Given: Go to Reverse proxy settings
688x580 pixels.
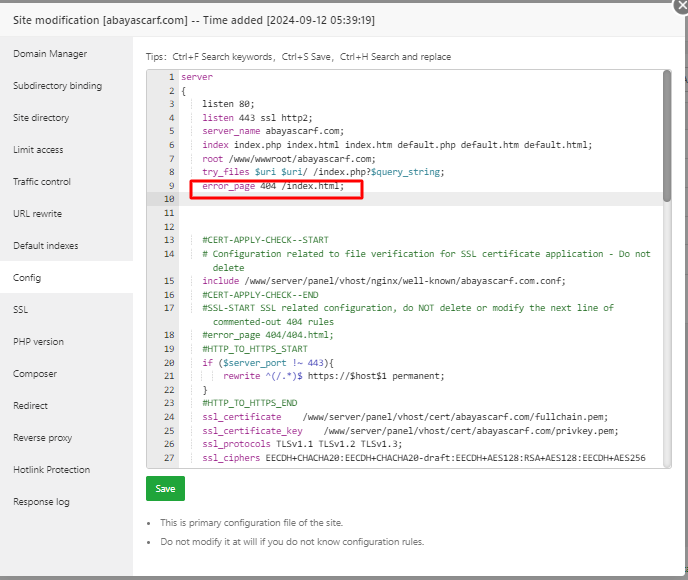Looking at the screenshot, I should tap(42, 438).
